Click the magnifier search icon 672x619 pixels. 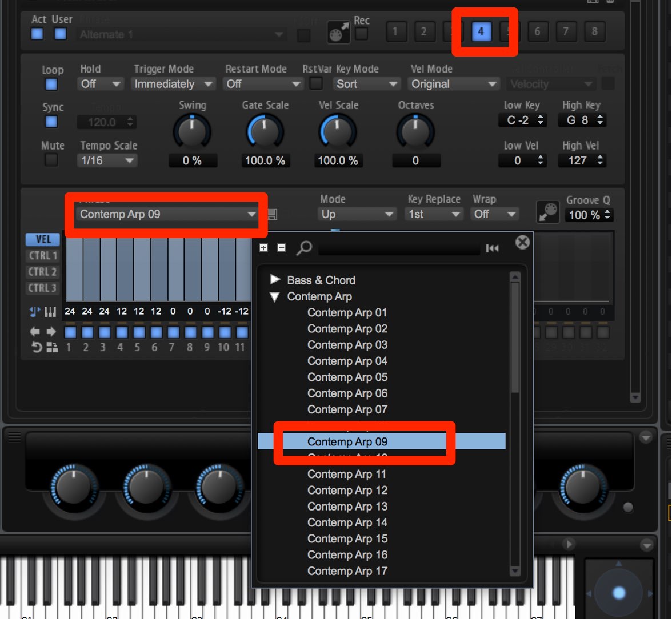click(x=304, y=248)
